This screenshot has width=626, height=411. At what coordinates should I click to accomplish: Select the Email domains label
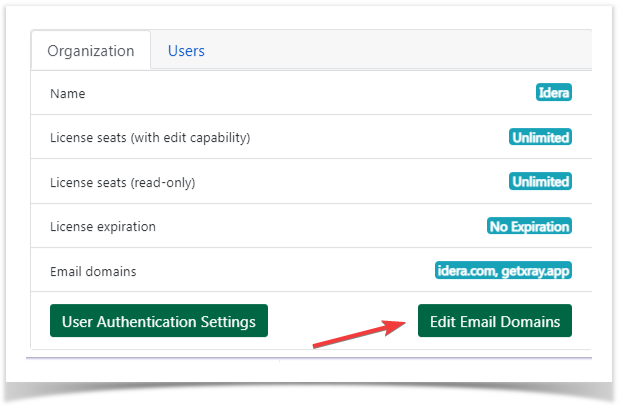tap(93, 272)
